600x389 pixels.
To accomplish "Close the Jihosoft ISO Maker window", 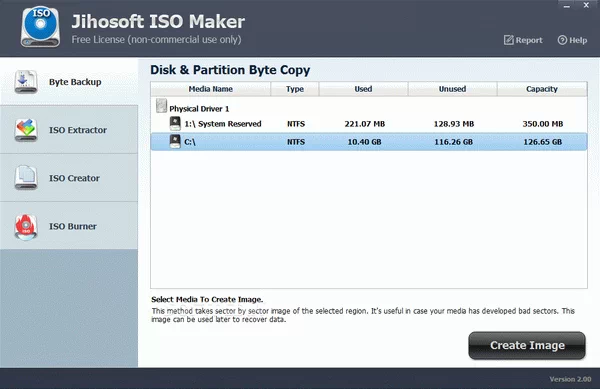I will (586, 5).
